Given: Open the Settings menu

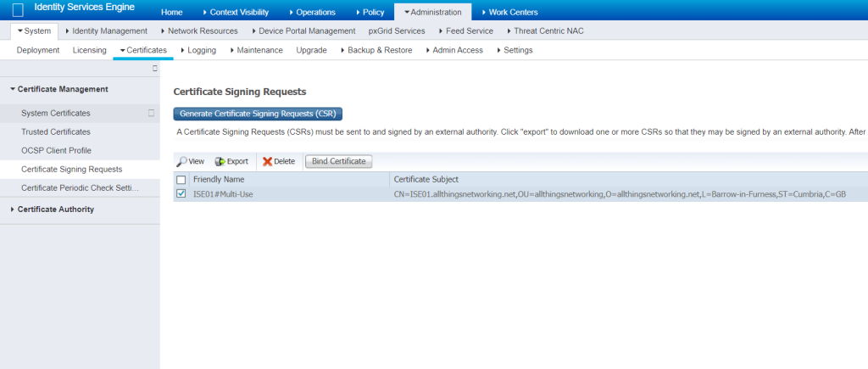Looking at the screenshot, I should (x=515, y=50).
